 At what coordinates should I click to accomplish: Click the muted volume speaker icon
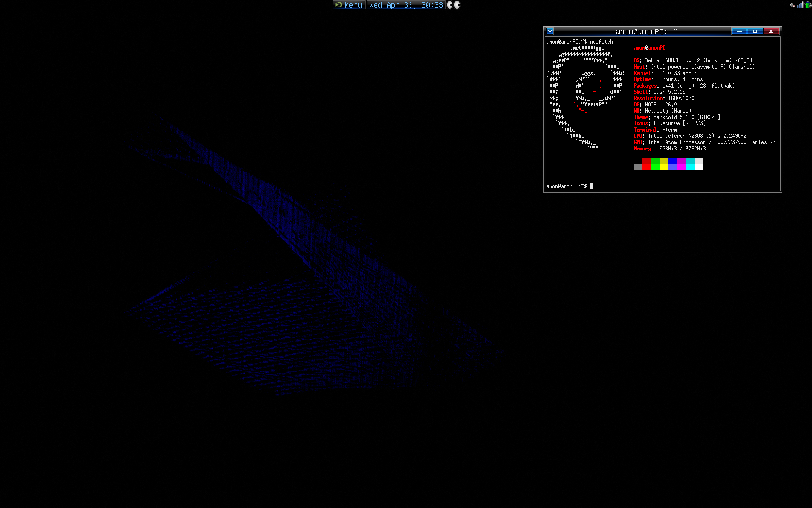[x=792, y=5]
